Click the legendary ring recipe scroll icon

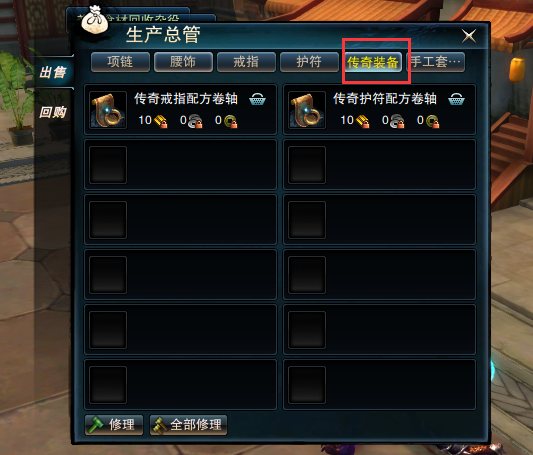point(108,110)
